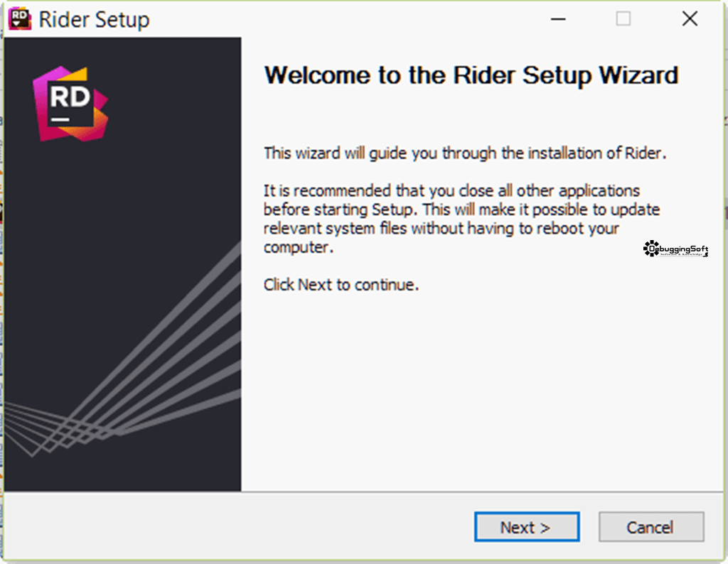Click the 'It is recommended' paragraph
728x564 pixels.
coord(461,219)
